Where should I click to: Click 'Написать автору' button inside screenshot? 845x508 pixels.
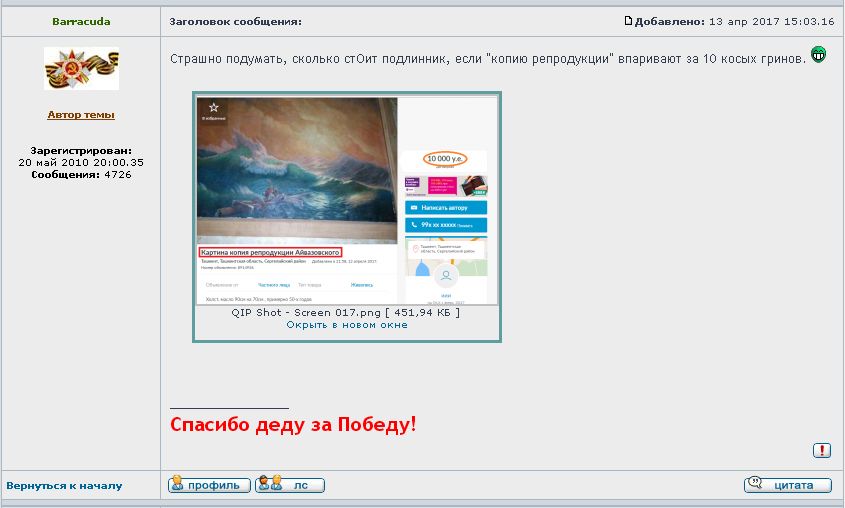446,207
